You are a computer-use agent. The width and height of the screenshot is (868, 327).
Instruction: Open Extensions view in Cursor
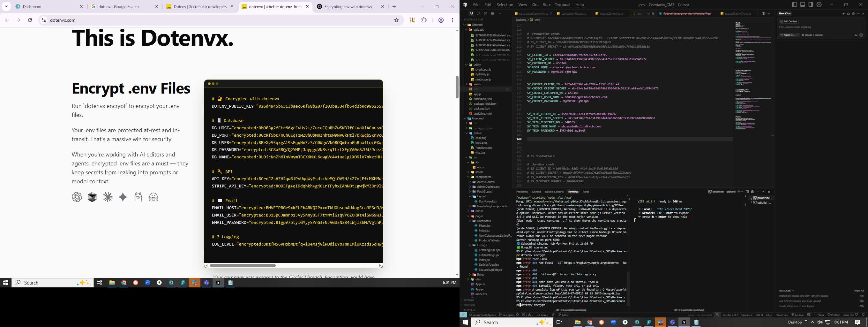click(493, 13)
